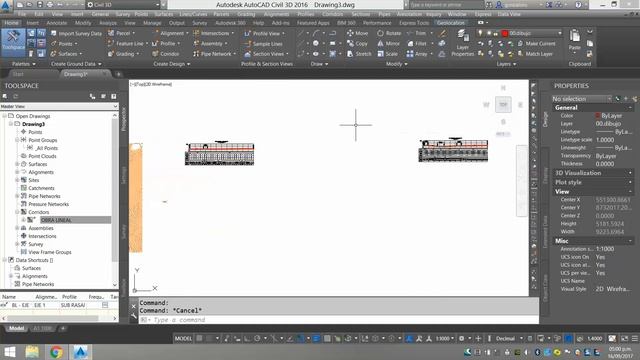Image resolution: width=640 pixels, height=360 pixels.
Task: Click red layer color swatch in Layers panel
Action: pos(504,33)
